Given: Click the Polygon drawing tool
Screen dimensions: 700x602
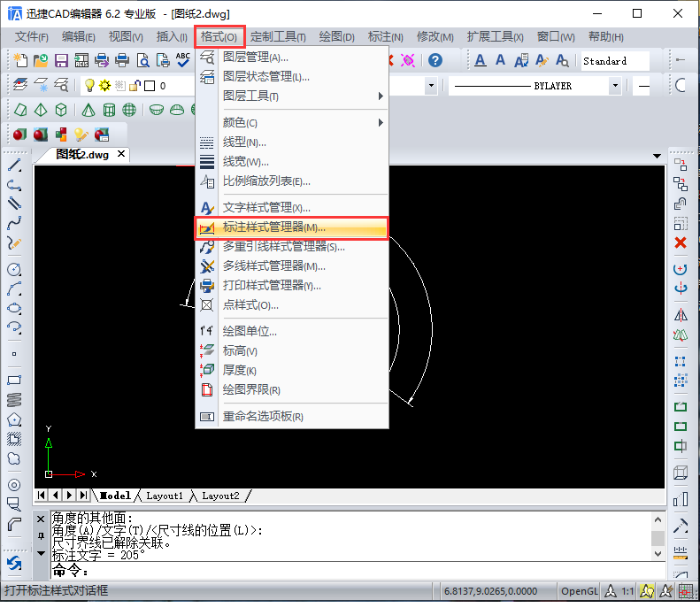Looking at the screenshot, I should [x=14, y=420].
